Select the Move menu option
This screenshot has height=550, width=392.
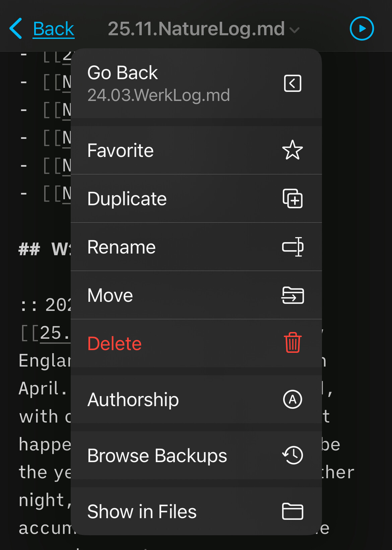pos(110,295)
